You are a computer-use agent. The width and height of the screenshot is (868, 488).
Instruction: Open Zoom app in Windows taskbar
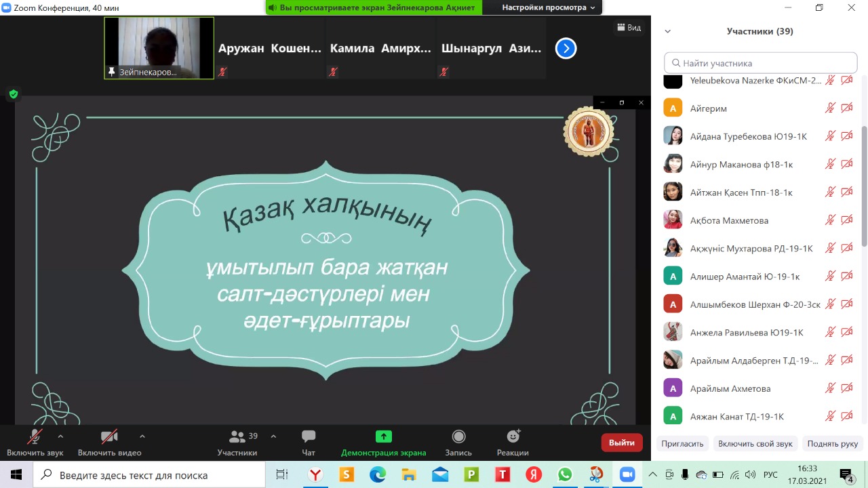(x=627, y=474)
